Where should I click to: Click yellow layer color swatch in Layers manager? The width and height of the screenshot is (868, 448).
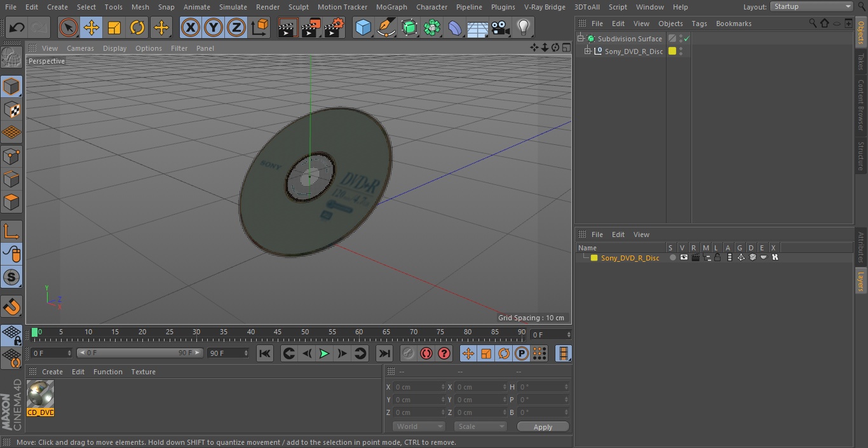click(x=594, y=258)
